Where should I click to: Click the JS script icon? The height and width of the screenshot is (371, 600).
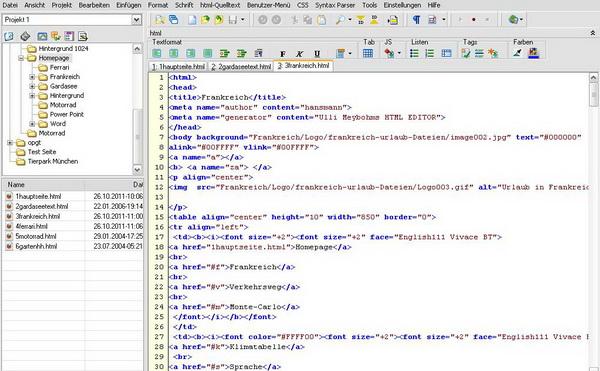389,53
